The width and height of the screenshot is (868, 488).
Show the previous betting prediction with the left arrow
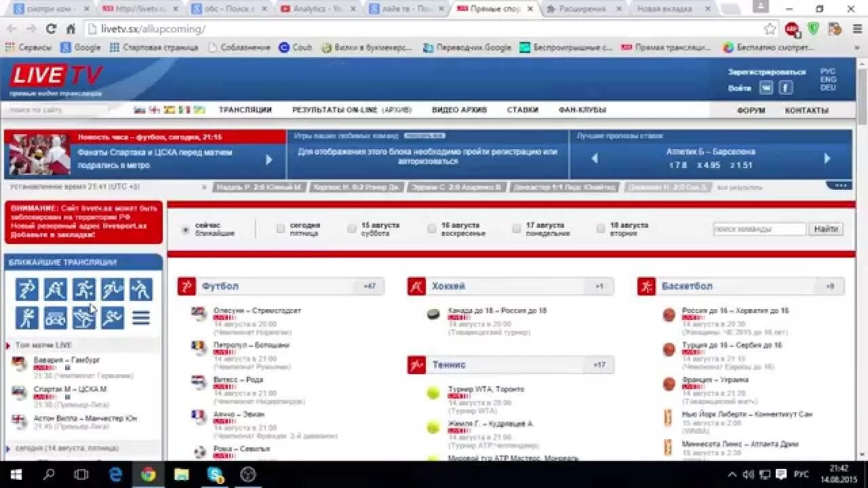[x=595, y=159]
